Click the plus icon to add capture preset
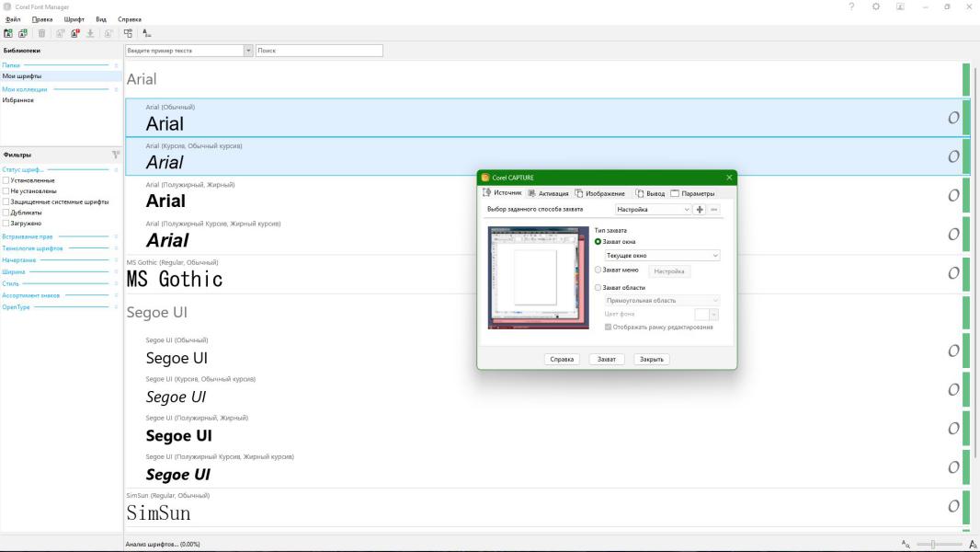This screenshot has height=552, width=980. tap(700, 210)
